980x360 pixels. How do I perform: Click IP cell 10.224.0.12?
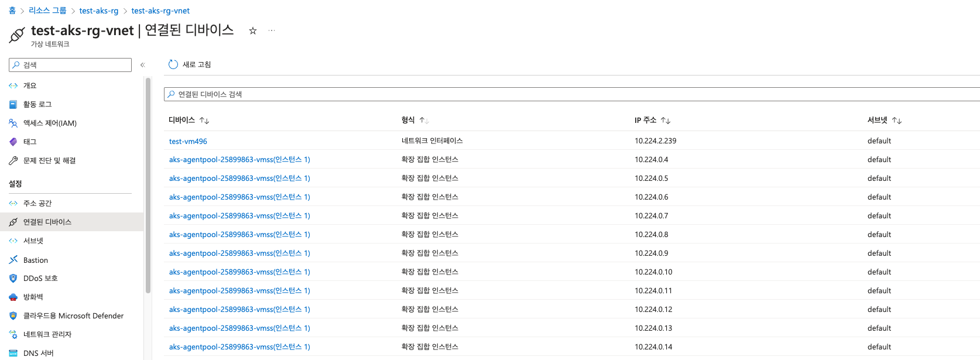[x=653, y=310]
